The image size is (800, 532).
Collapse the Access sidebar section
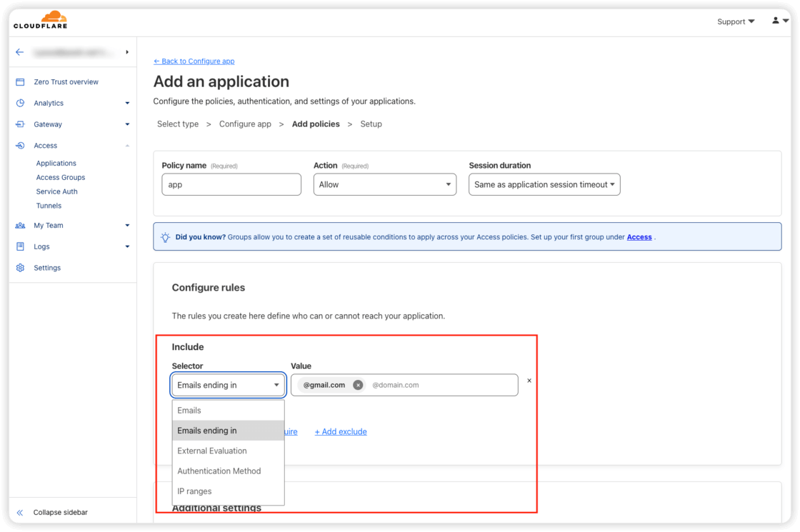coord(127,146)
